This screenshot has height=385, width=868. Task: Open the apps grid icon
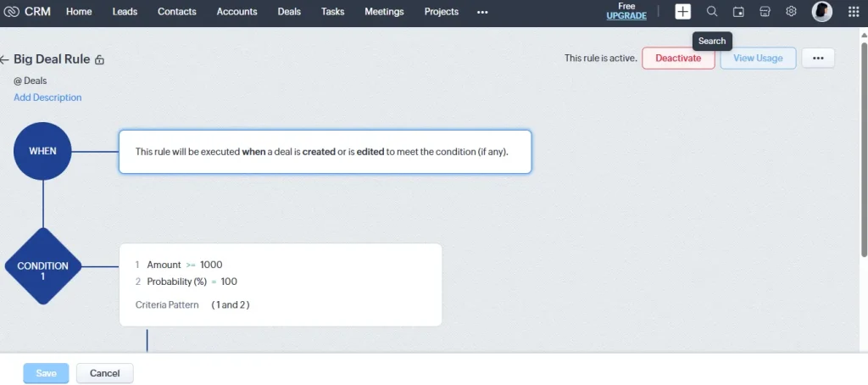(x=854, y=12)
